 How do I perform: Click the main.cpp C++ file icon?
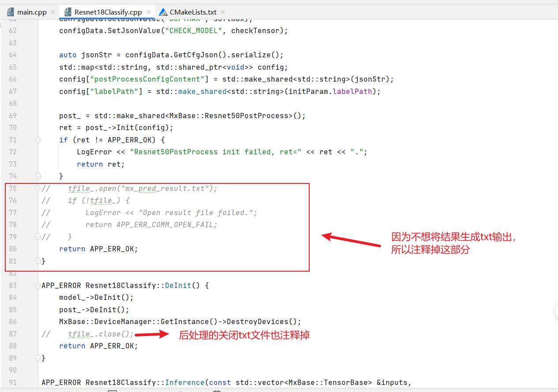tap(11, 12)
